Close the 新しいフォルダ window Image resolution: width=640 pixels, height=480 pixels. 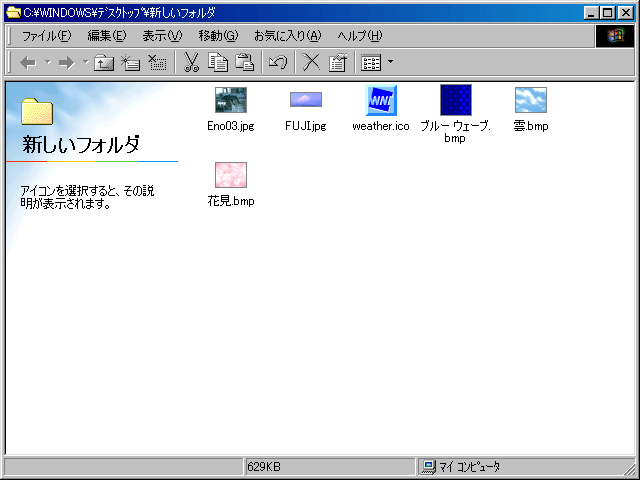pyautogui.click(x=625, y=13)
